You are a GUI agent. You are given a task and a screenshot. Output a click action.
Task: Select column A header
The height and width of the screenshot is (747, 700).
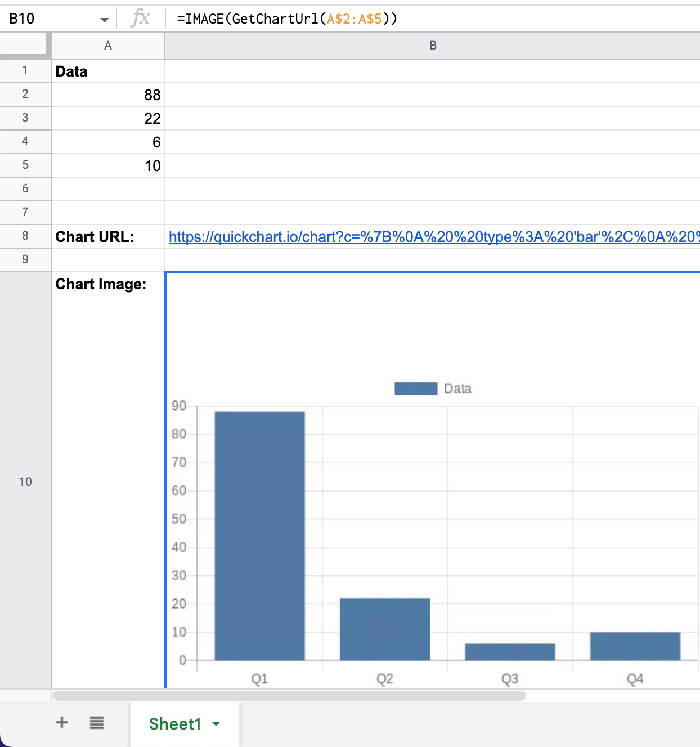[x=108, y=46]
